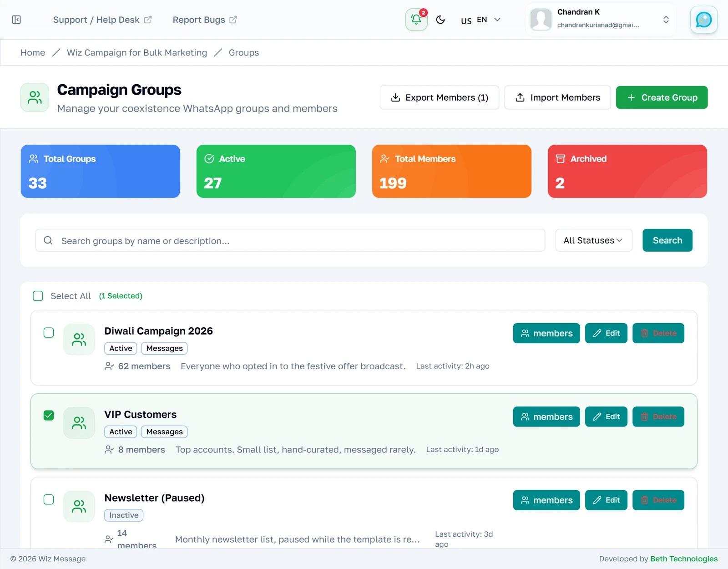Collapse the sidebar panel icon
This screenshot has height=569, width=728.
tap(16, 20)
